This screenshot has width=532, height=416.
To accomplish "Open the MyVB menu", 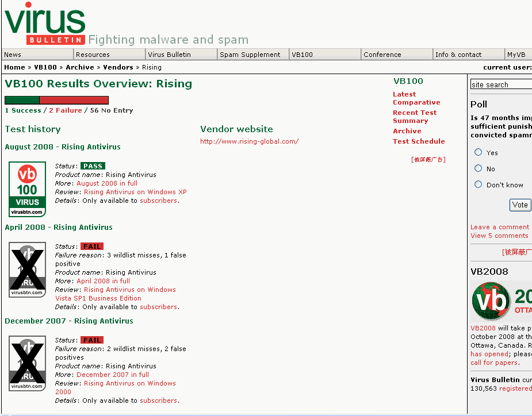I will tap(518, 55).
